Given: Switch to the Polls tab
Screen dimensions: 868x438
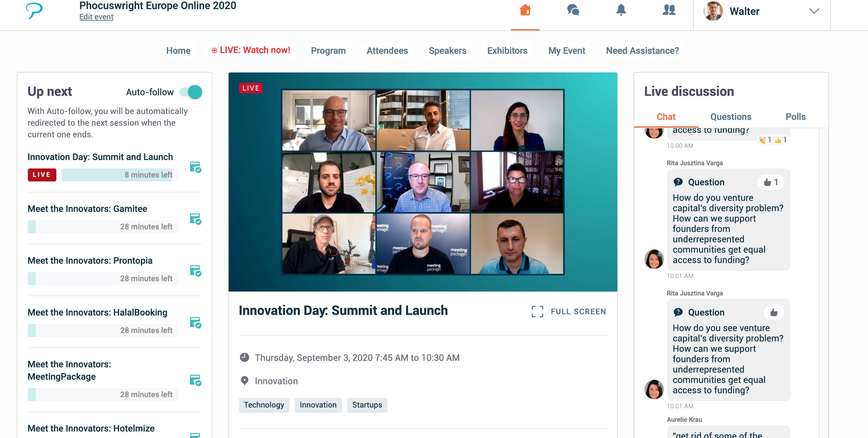Looking at the screenshot, I should [795, 117].
